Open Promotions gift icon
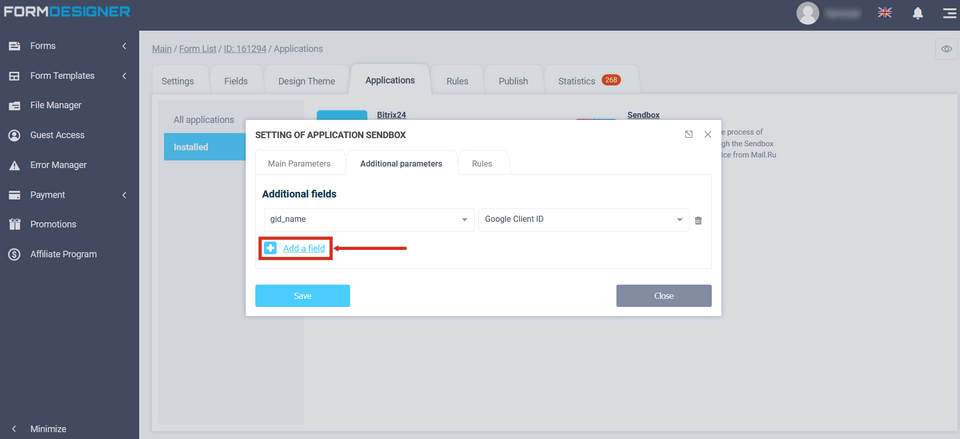The width and height of the screenshot is (960, 439). 14,225
